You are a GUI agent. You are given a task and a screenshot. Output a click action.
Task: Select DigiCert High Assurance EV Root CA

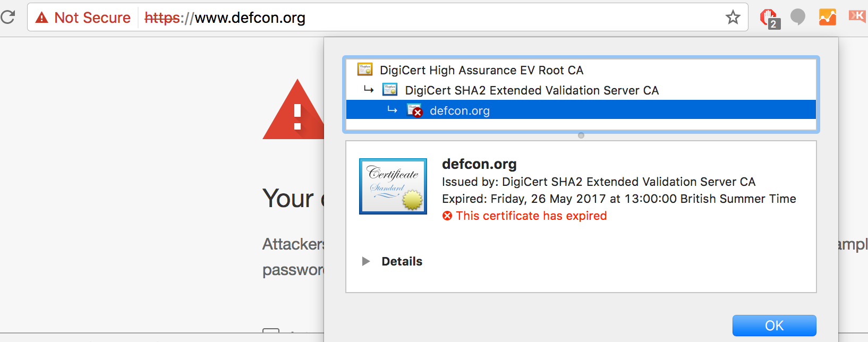480,70
